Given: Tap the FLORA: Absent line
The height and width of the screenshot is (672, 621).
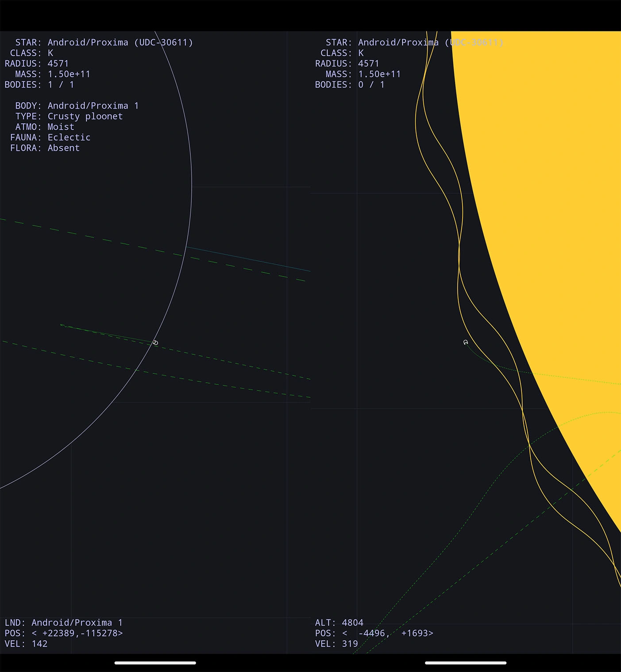Looking at the screenshot, I should coord(45,148).
